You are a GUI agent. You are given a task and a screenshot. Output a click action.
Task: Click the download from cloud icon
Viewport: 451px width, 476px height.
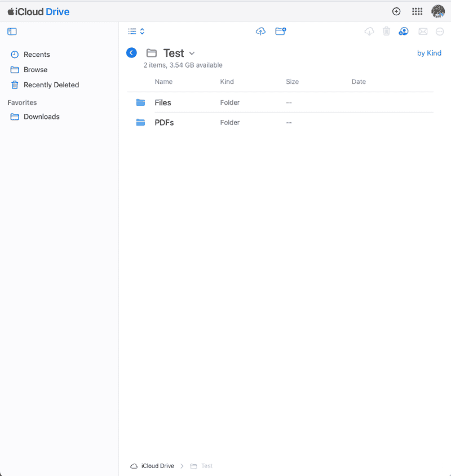(x=369, y=31)
